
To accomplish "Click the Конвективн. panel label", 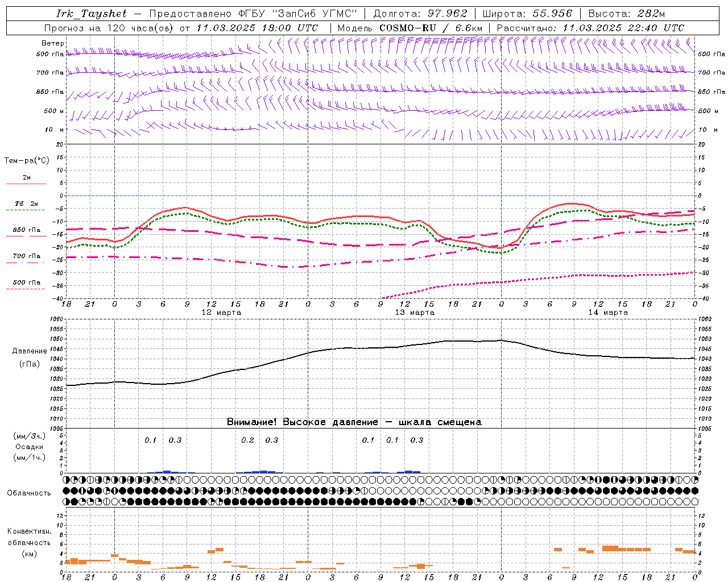I will (30, 531).
